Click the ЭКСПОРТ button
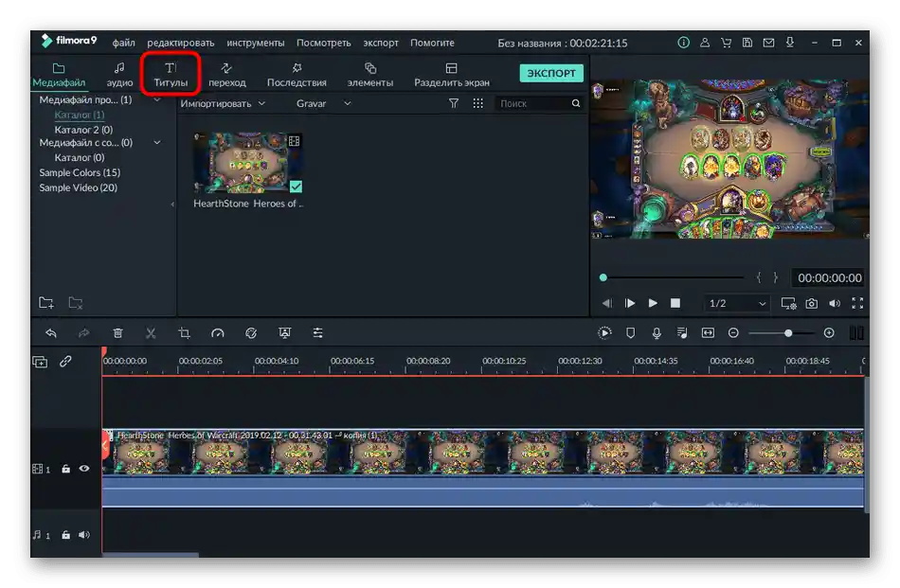The image size is (900, 588). coord(550,74)
